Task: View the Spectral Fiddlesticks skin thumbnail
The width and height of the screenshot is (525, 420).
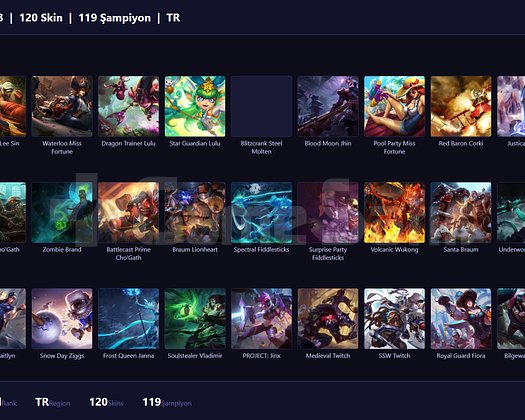Action: [x=261, y=212]
